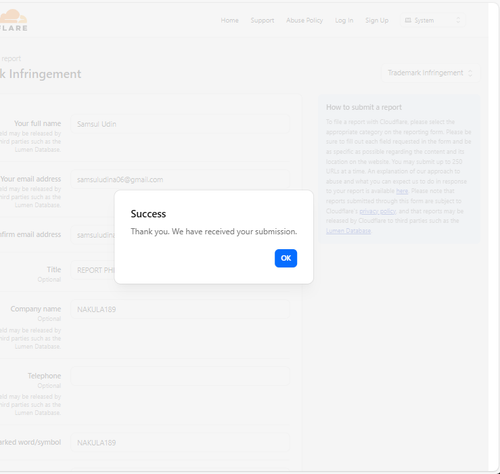The width and height of the screenshot is (500, 474).
Task: Open the Support nav link
Action: [x=262, y=20]
